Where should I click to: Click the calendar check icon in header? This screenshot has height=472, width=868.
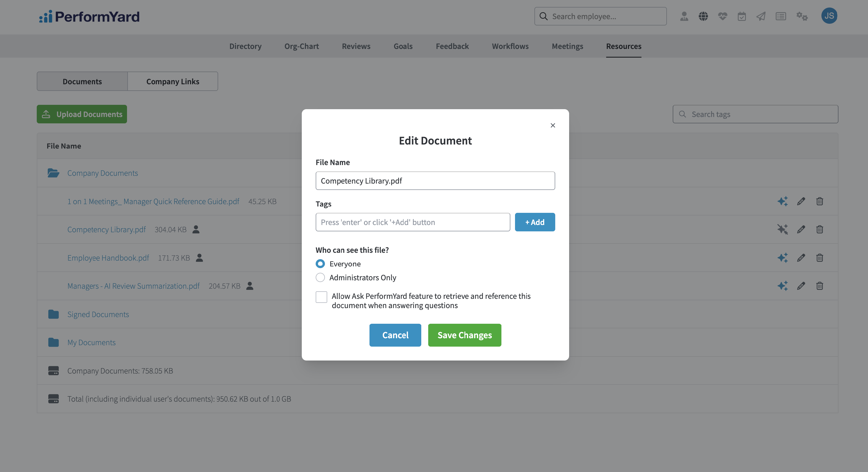click(742, 16)
